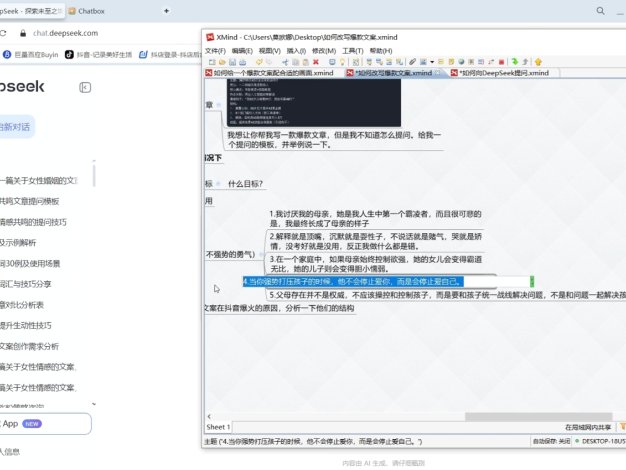Open the 修改(M) menu in XMind

click(x=324, y=51)
